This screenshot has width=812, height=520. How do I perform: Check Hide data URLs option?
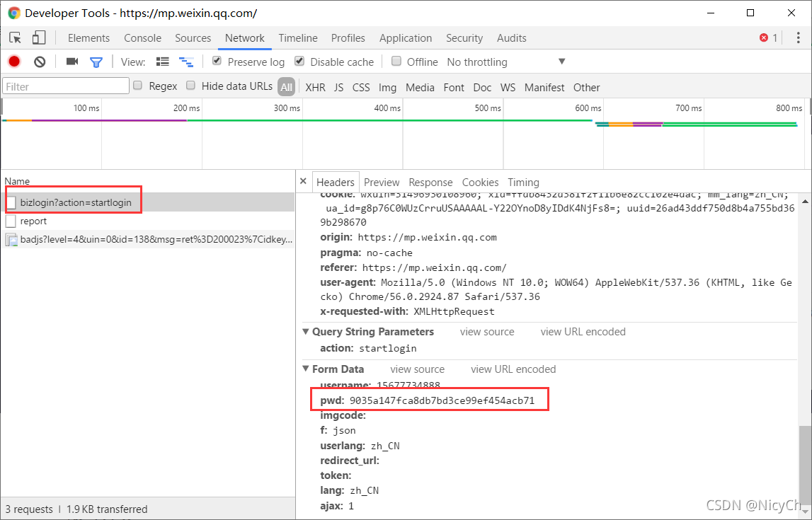click(x=190, y=86)
